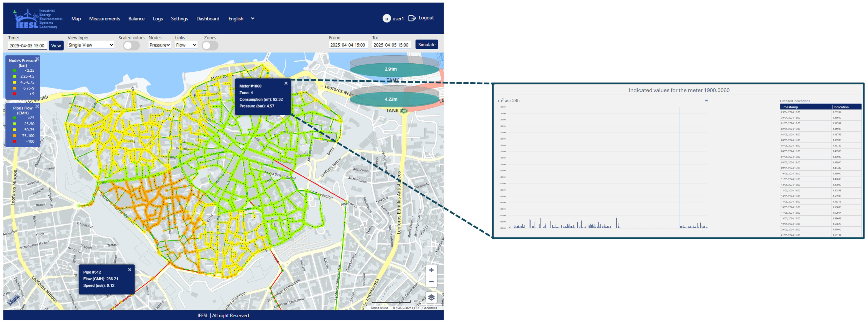
Task: Click the indication value 1.55316
Action: coord(837,202)
